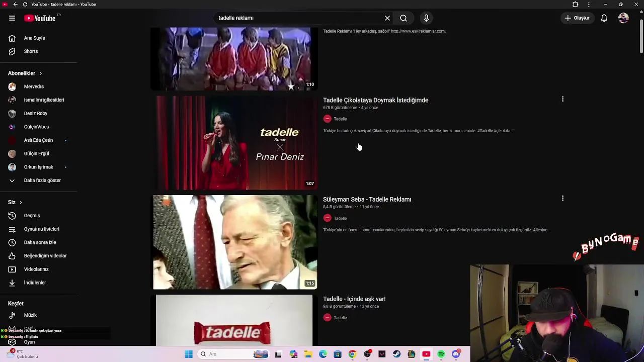Click the Oluştur create button

pyautogui.click(x=577, y=18)
